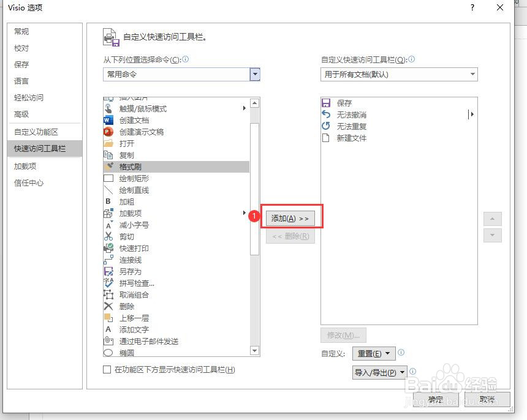This screenshot has width=527, height=420.
Task: Click the Word 创建文档 icon
Action: [x=108, y=120]
